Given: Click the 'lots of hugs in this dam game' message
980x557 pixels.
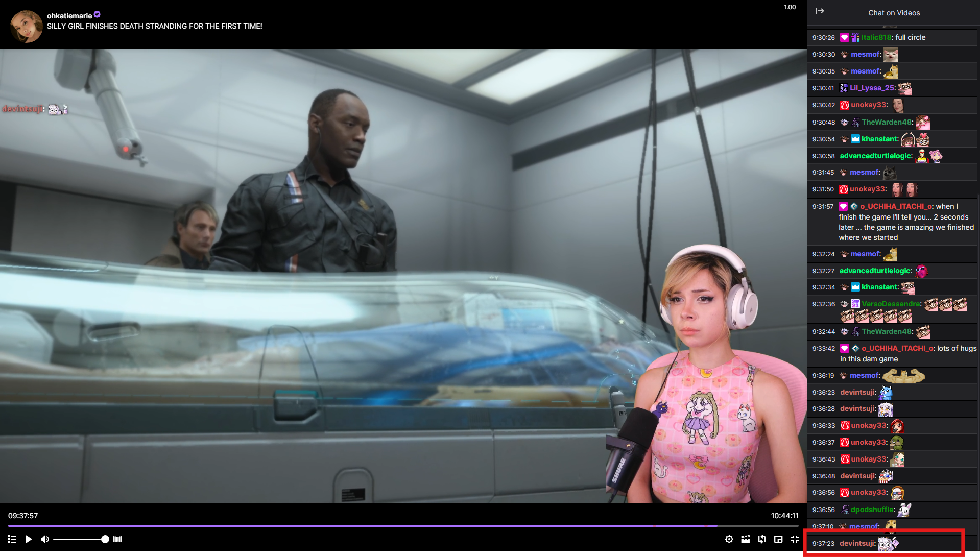Looking at the screenshot, I should 909,353.
